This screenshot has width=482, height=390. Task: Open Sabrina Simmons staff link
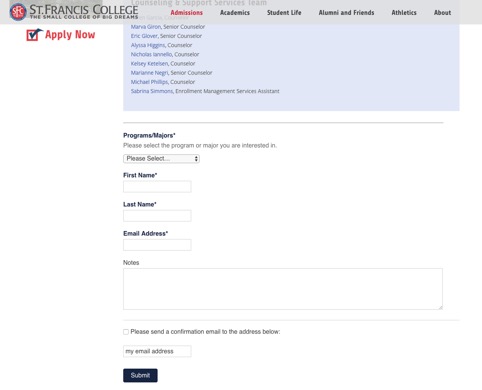point(152,91)
